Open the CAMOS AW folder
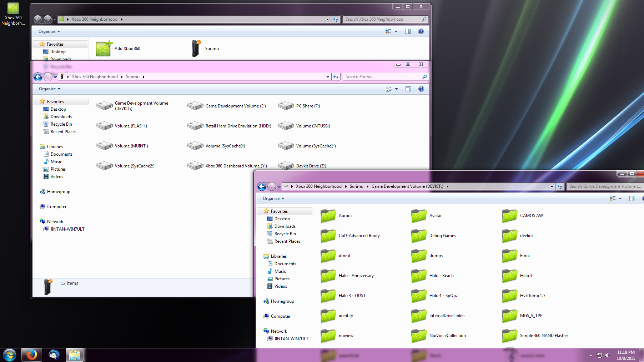Screen dimensions: 644x362 pyautogui.click(x=523, y=216)
